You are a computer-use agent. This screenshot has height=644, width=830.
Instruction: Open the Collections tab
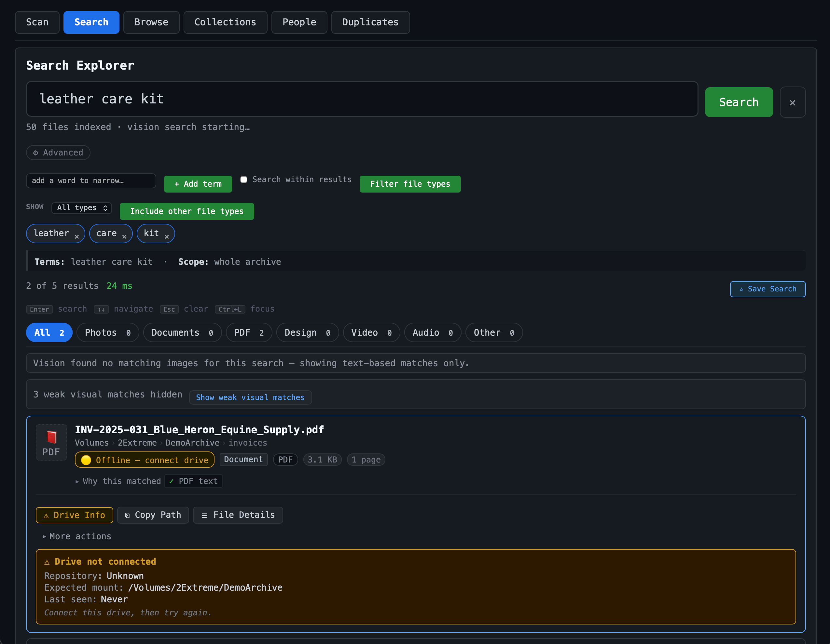[x=225, y=22]
